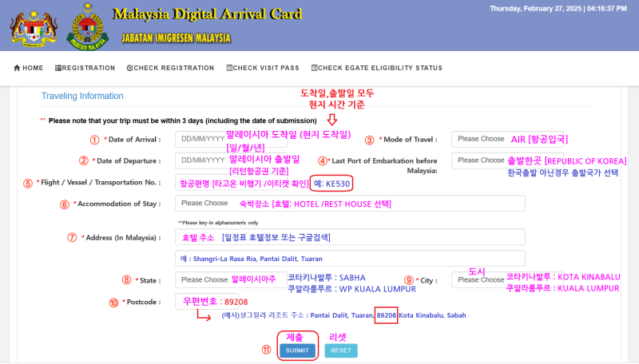Open CHECK EGATE ELIGIBILITY STATUS menu item

click(377, 68)
